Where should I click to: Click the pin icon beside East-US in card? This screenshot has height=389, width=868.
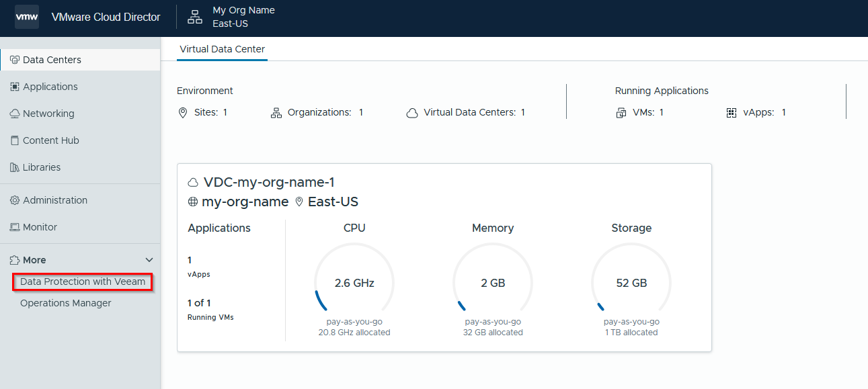point(299,202)
